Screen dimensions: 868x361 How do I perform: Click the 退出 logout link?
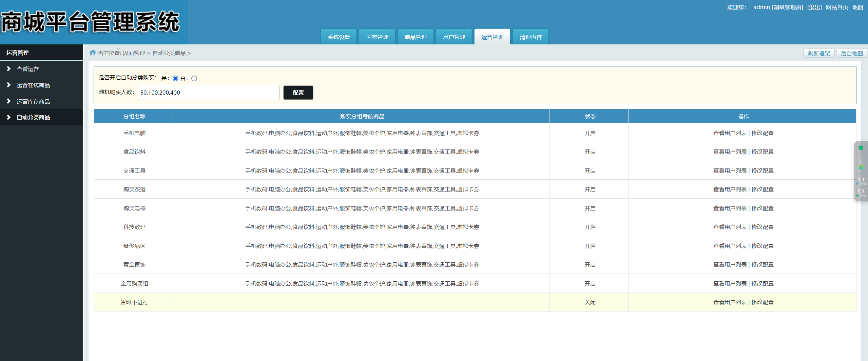[x=814, y=7]
